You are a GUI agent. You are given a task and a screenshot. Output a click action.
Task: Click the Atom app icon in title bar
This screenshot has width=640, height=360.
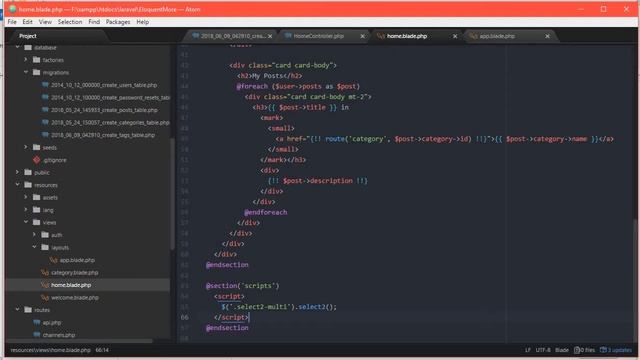[x=13, y=9]
